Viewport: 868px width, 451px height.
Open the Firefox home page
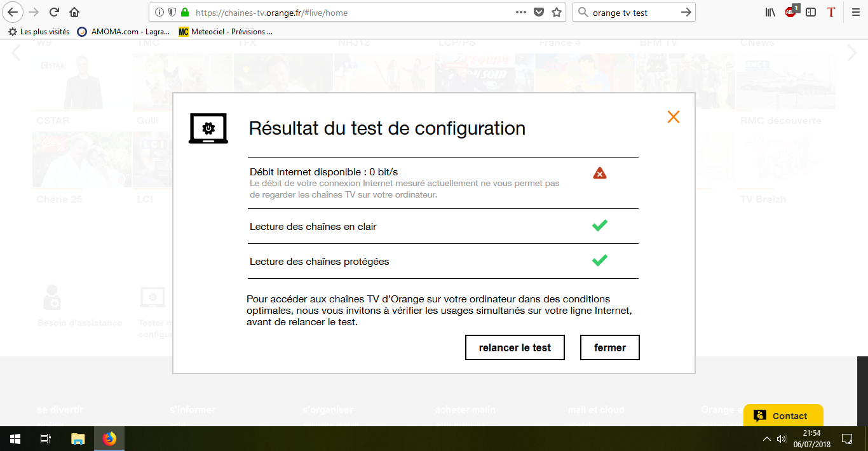(x=73, y=11)
